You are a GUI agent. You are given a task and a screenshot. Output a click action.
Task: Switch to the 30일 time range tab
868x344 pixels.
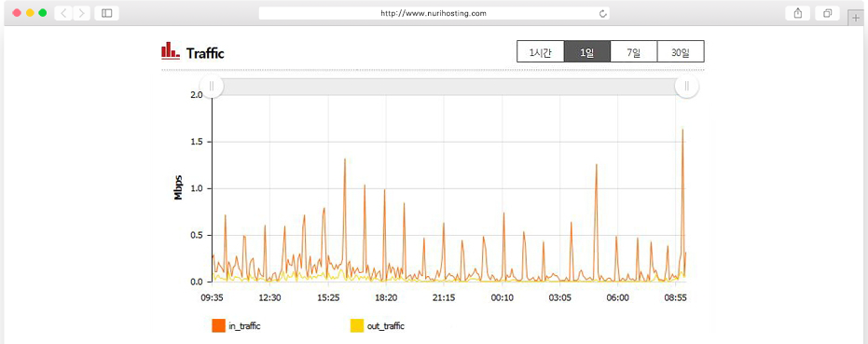coord(681,51)
